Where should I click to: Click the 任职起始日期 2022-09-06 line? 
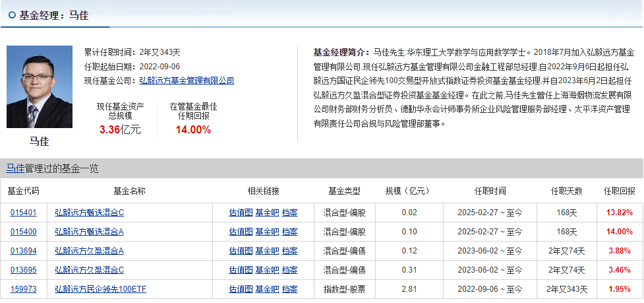point(132,67)
